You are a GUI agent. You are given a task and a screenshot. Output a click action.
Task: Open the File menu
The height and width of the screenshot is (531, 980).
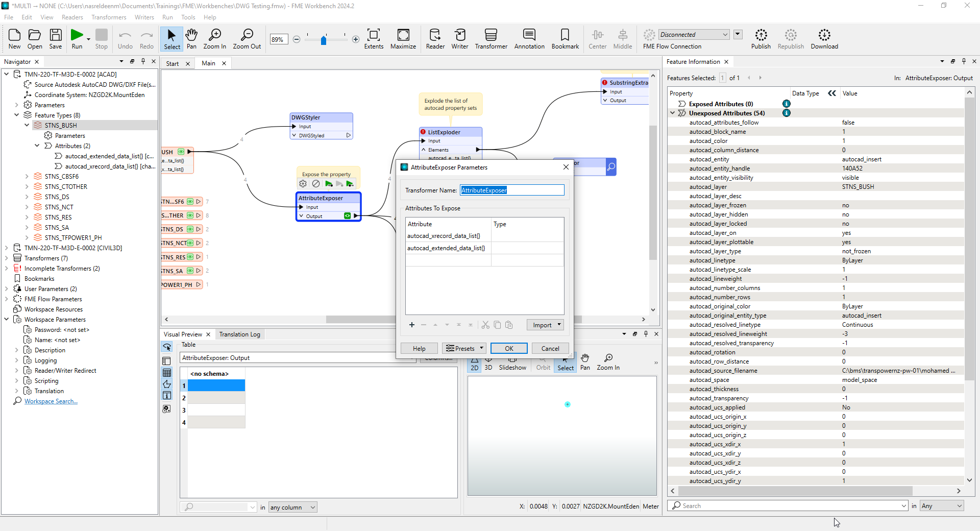(9, 17)
